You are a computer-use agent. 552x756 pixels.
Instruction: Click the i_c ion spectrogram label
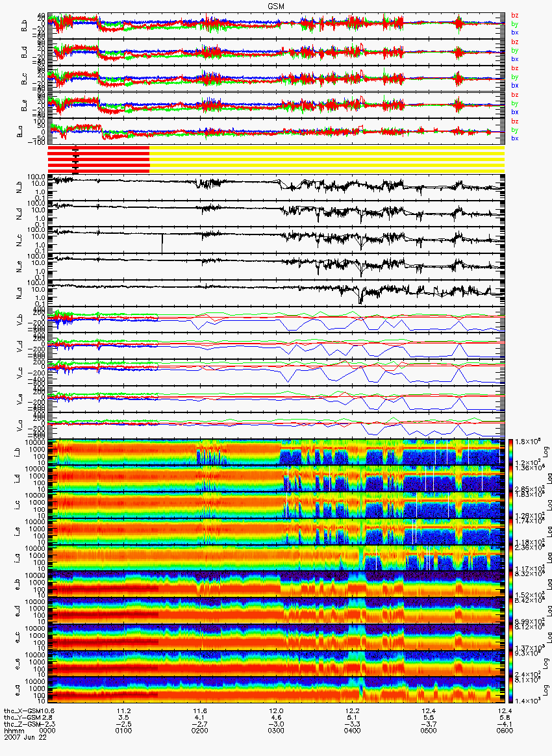[16, 505]
